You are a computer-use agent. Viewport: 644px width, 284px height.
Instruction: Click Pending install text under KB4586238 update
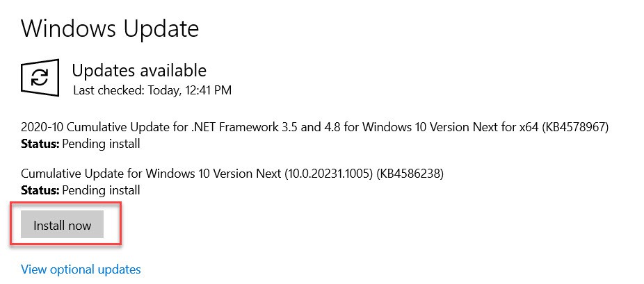(101, 190)
